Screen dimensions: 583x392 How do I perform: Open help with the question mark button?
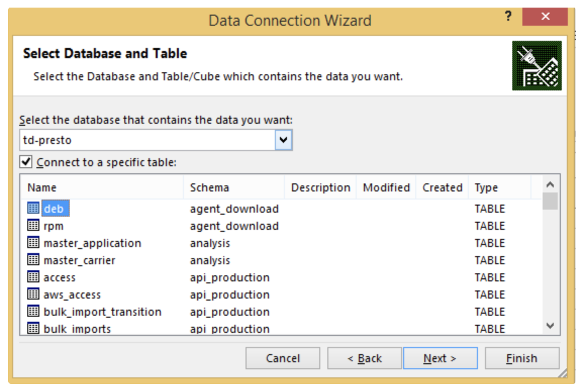point(508,17)
